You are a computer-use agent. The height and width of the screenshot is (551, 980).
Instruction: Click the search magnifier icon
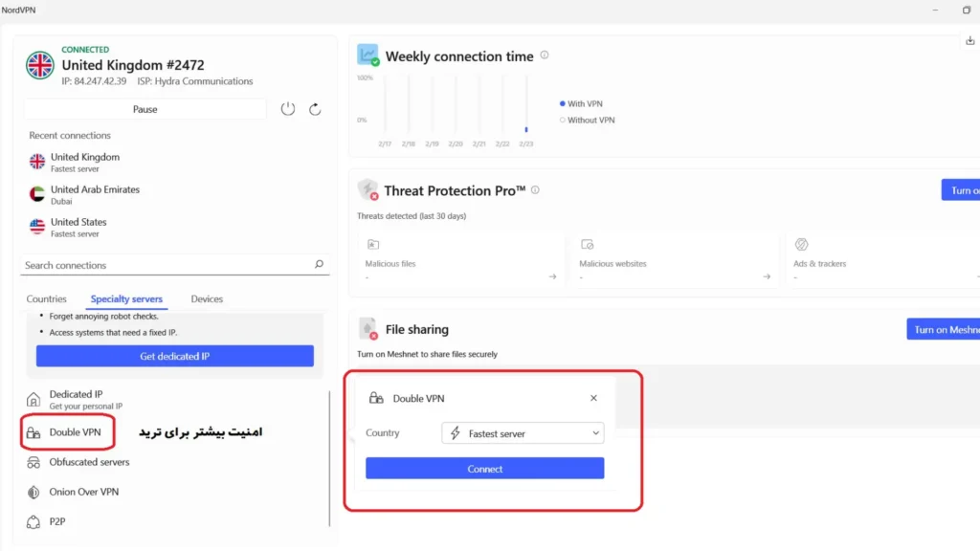pyautogui.click(x=319, y=264)
